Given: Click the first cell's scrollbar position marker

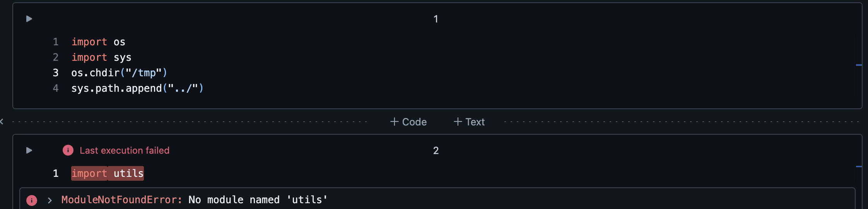Looking at the screenshot, I should 859,65.
